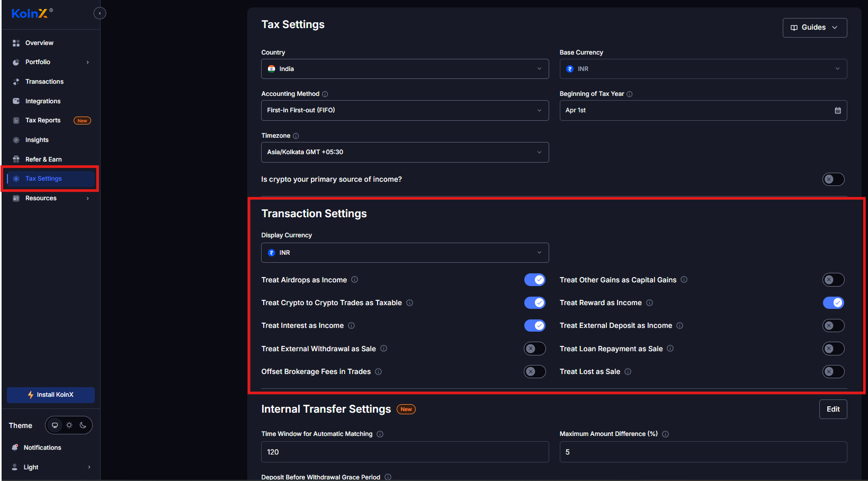Click the Refer & Earn gift icon
Viewport: 868px width, 481px height.
pyautogui.click(x=16, y=159)
